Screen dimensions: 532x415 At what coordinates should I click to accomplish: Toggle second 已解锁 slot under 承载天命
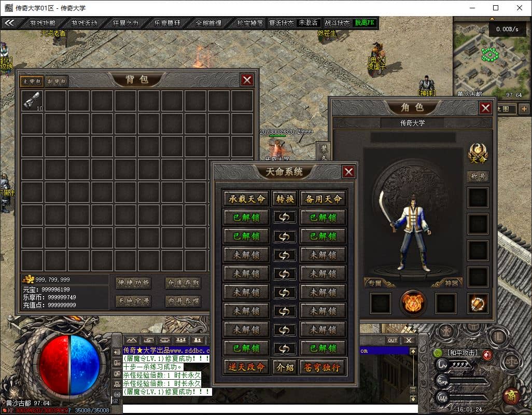[x=247, y=236]
